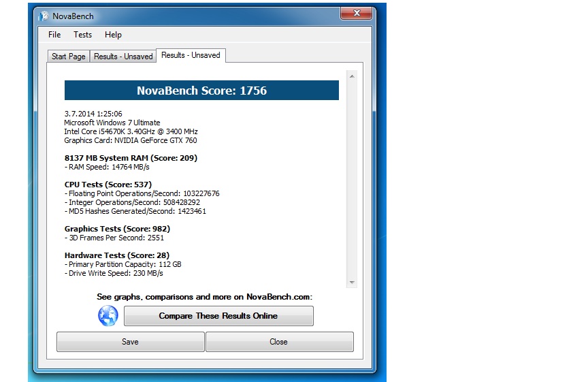
Task: Click the NovaBench app icon in title bar
Action: [x=44, y=16]
